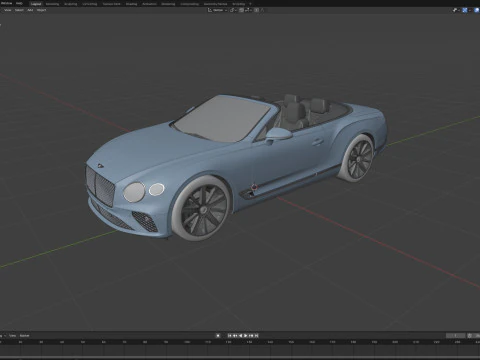Image resolution: width=480 pixels, height=360 pixels.
Task: Jump to previous keyframe
Action: (x=235, y=336)
